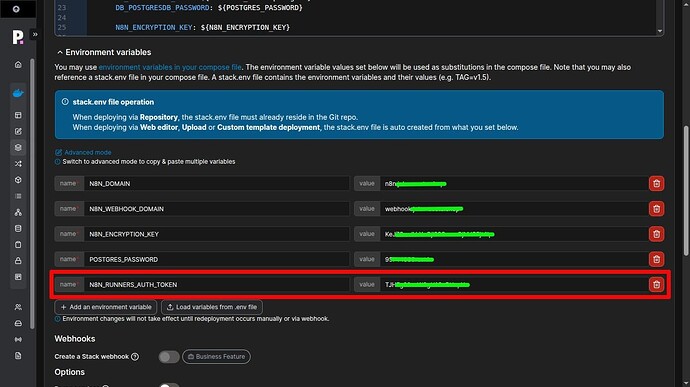Click the stack.env file operation heading
Viewport: 690px width, 387px height.
pyautogui.click(x=113, y=102)
